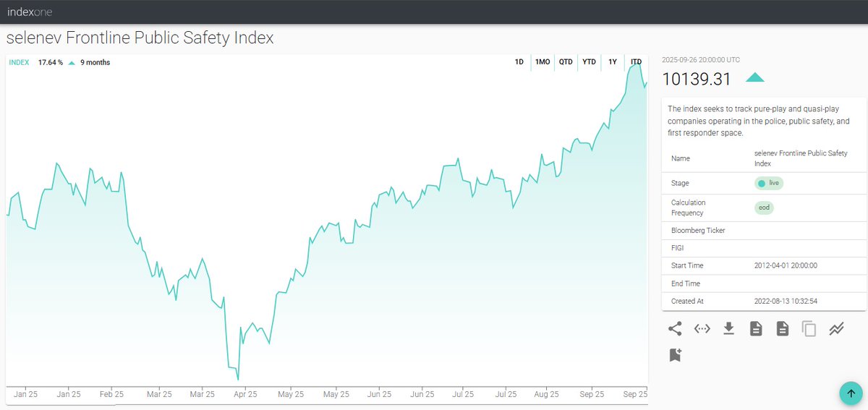The image size is (868, 410).
Task: Click the copy index icon
Action: 809,329
